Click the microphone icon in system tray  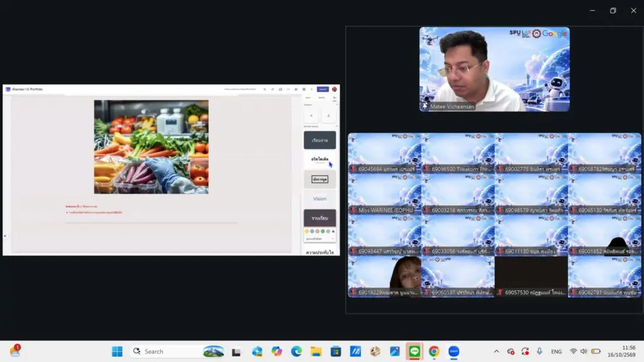click(x=539, y=351)
